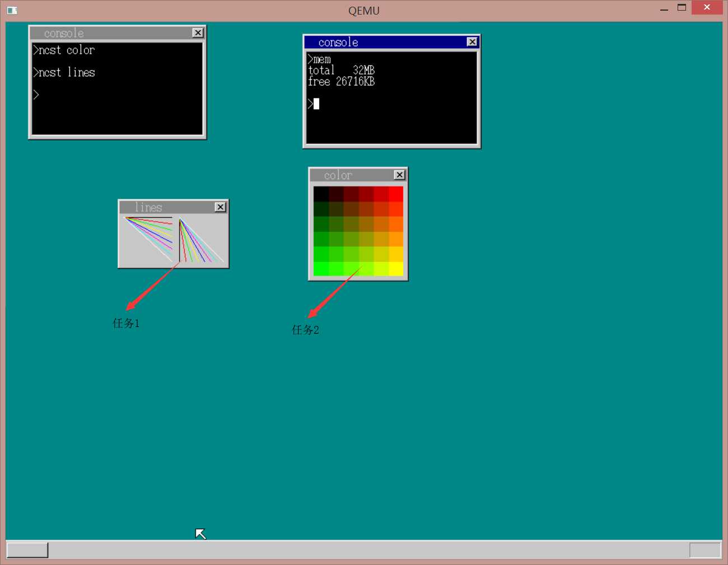The width and height of the screenshot is (728, 565).
Task: Click the yellow swatch in the color grid
Action: pyautogui.click(x=396, y=269)
